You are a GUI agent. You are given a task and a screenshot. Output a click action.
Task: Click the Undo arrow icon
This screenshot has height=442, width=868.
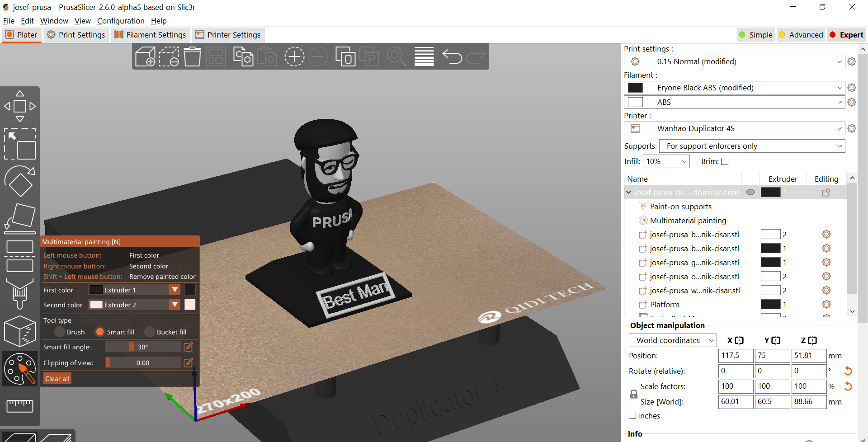tap(452, 57)
